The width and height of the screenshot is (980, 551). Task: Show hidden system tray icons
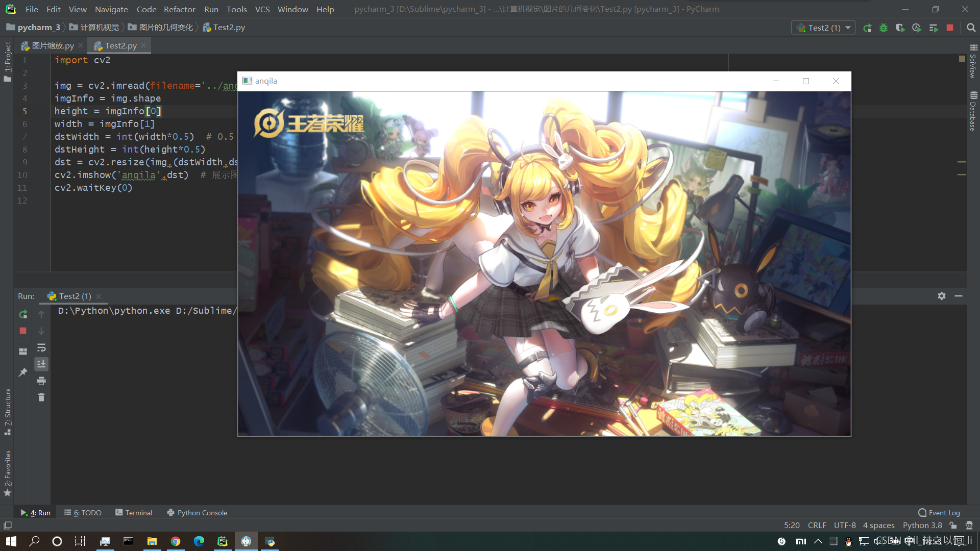[818, 541]
